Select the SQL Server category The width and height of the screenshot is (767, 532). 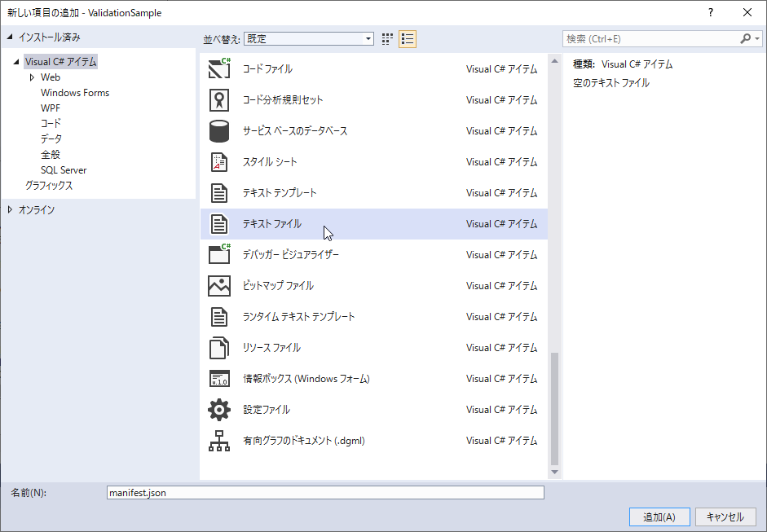point(65,169)
